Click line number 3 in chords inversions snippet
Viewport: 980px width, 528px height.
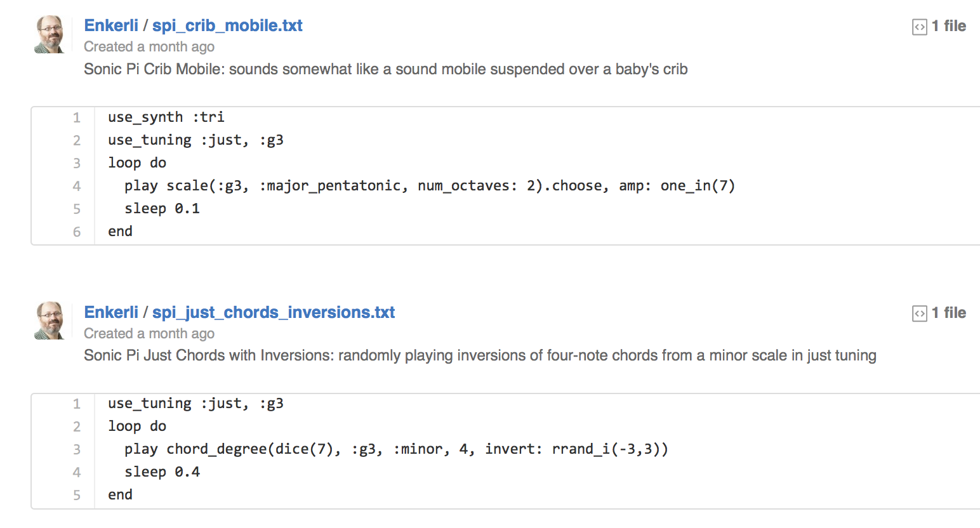pyautogui.click(x=77, y=449)
